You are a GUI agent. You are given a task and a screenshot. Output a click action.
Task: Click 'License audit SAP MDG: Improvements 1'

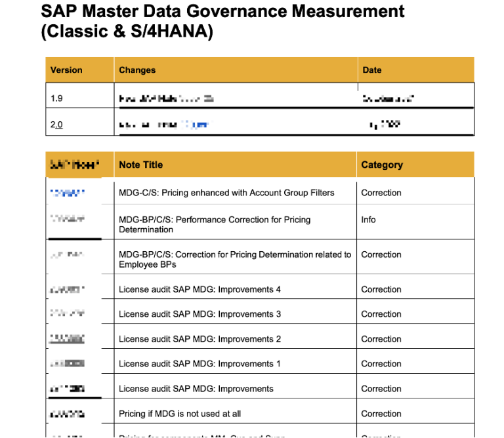[199, 364]
